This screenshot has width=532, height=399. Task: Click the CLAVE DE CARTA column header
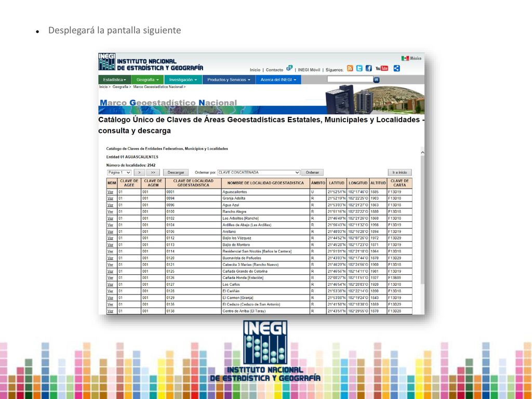[400, 183]
